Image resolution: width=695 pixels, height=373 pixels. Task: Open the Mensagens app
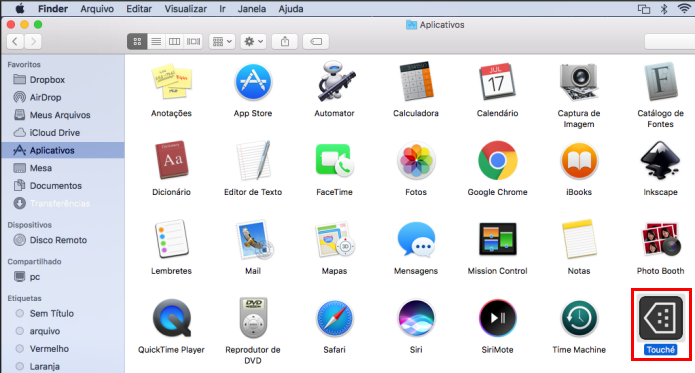point(416,239)
